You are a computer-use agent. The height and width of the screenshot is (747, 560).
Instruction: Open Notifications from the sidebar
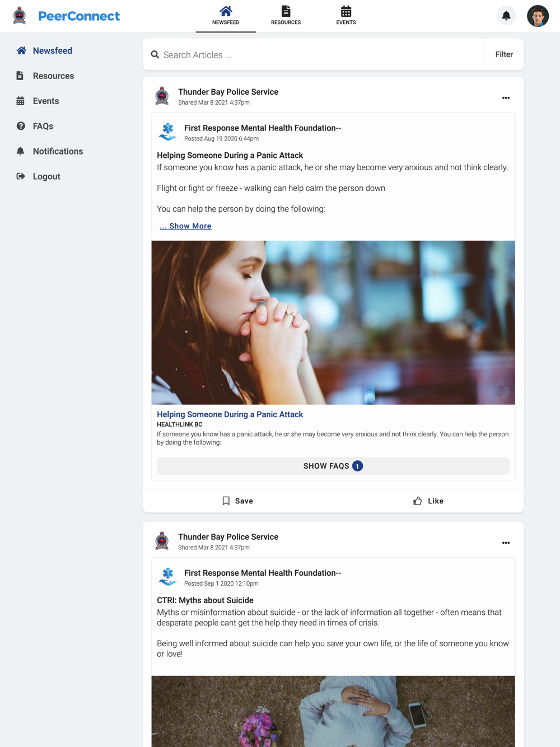[x=50, y=151]
